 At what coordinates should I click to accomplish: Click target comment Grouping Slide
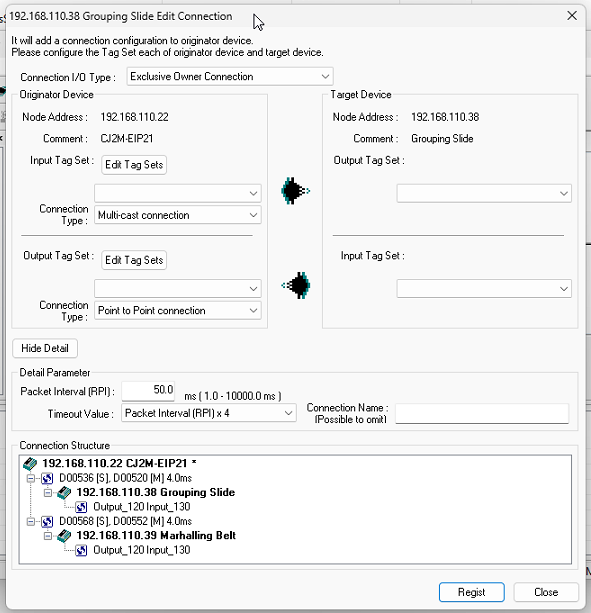point(442,139)
